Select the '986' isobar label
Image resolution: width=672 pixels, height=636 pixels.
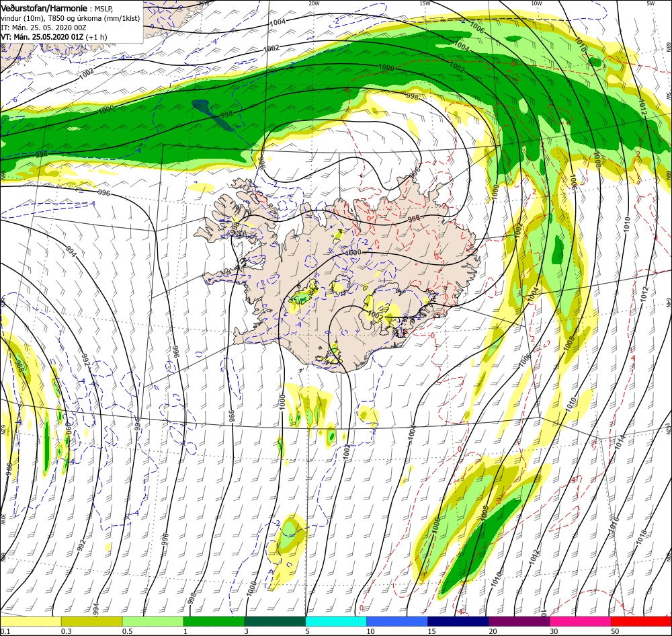coord(8,471)
